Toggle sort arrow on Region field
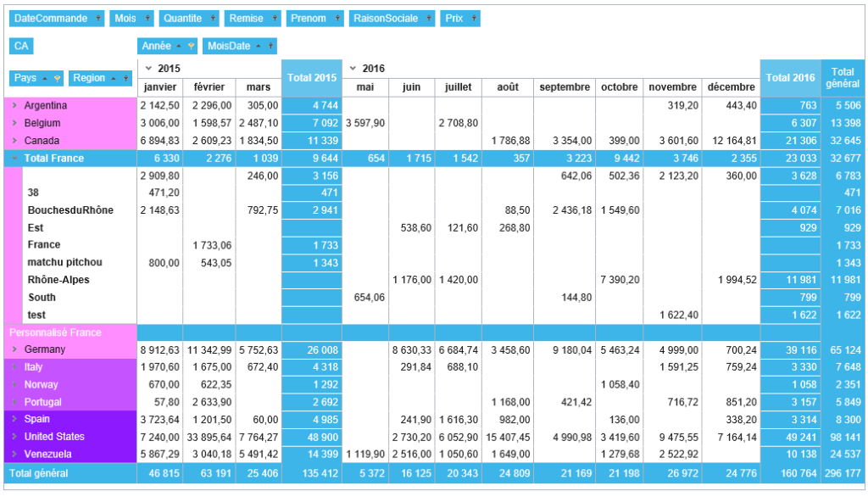 point(114,78)
